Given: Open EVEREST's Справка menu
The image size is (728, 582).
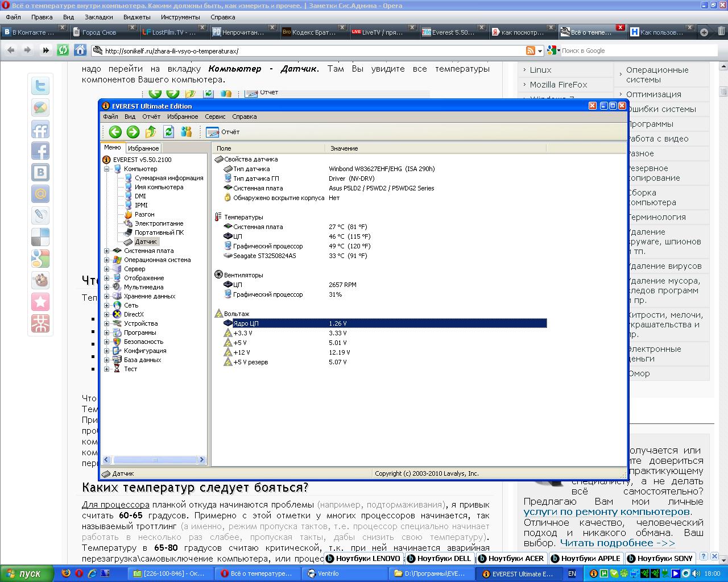Looking at the screenshot, I should click(245, 117).
